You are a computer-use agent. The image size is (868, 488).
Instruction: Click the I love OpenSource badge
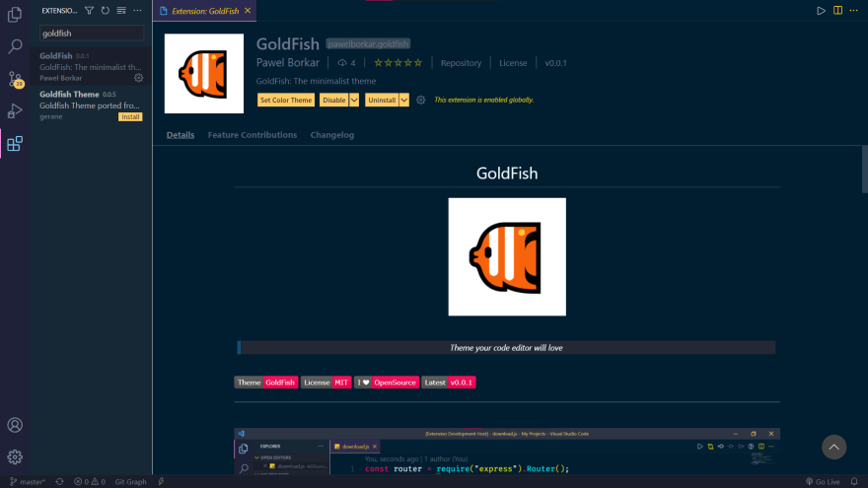387,383
